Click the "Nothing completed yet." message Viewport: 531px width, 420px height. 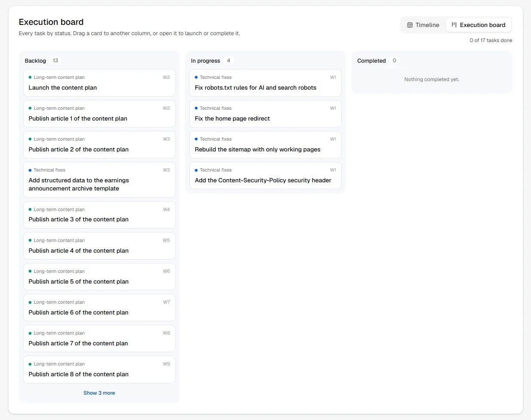pyautogui.click(x=432, y=79)
